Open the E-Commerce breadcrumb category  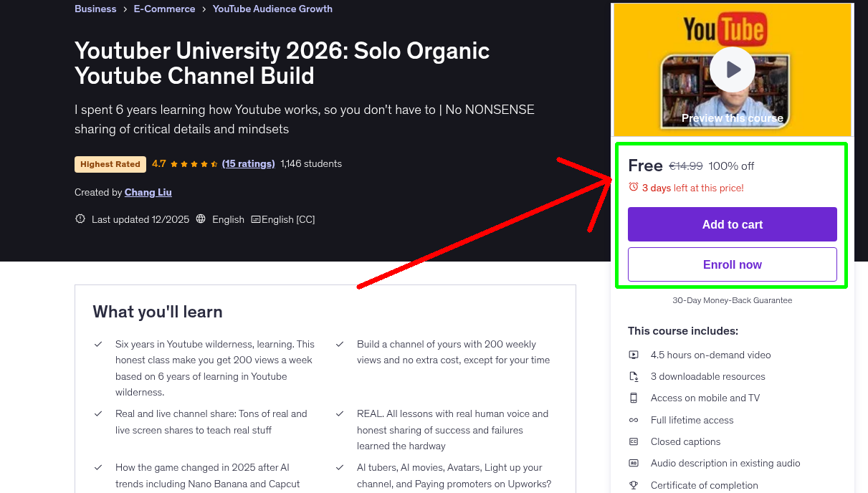[x=164, y=9]
